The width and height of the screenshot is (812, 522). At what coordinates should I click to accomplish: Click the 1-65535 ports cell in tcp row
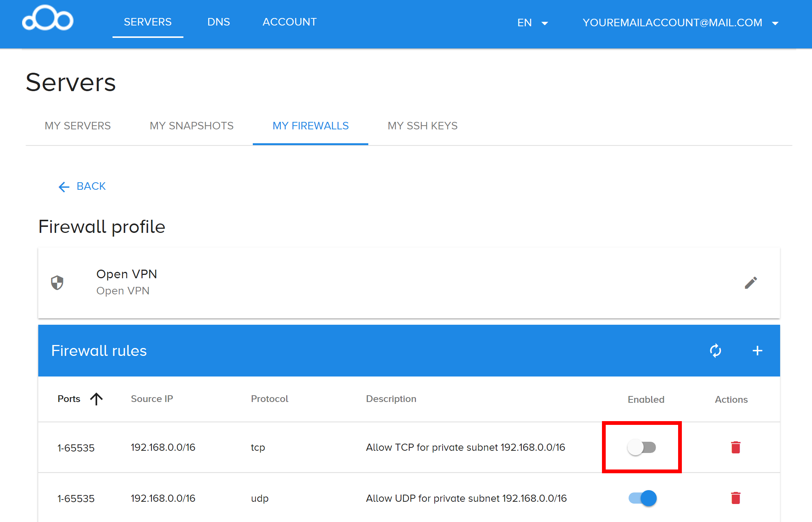[x=76, y=448]
